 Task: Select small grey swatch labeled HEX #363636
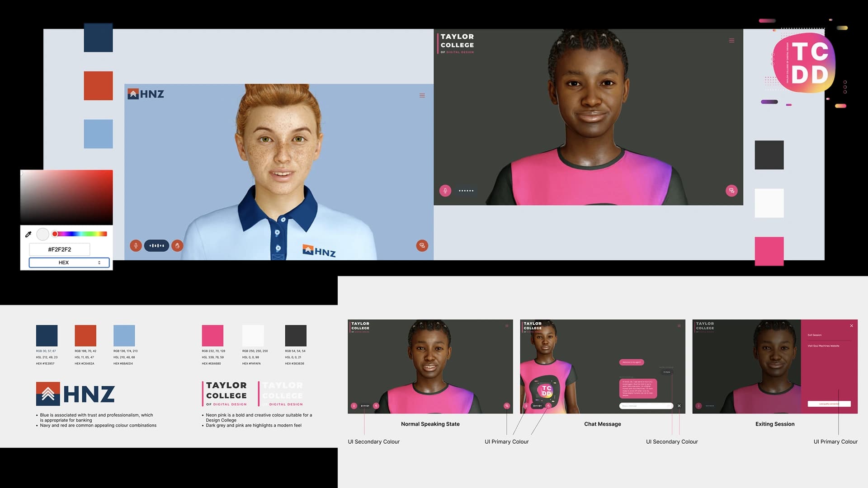296,336
